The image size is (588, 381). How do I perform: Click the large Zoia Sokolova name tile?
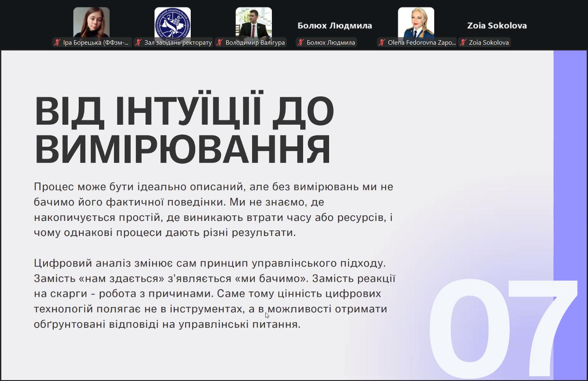point(497,26)
